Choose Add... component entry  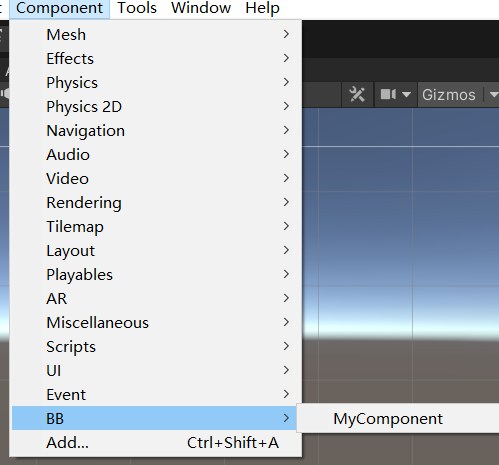(x=155, y=443)
